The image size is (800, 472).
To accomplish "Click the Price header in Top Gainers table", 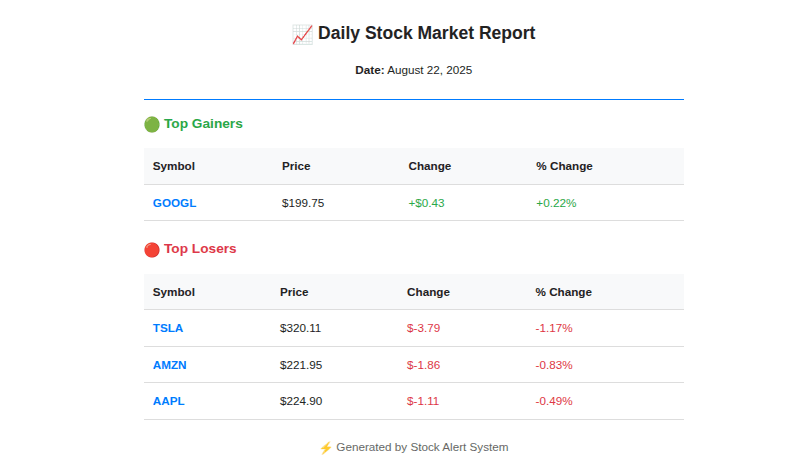I will (x=296, y=166).
